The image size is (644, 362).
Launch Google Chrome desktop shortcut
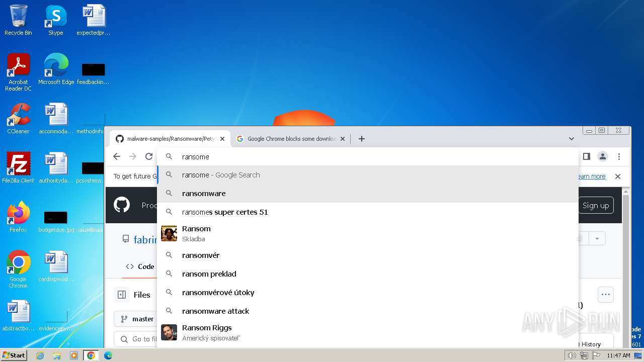click(18, 269)
